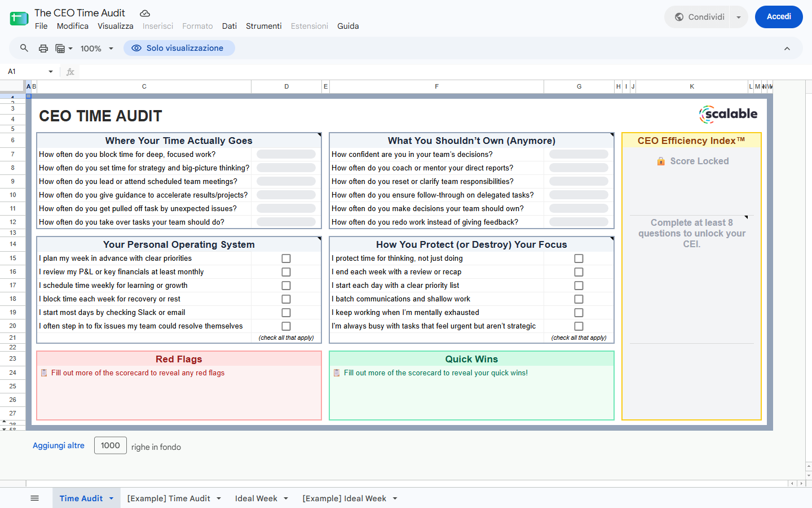Select the Time Audit sheet tab

[x=81, y=498]
